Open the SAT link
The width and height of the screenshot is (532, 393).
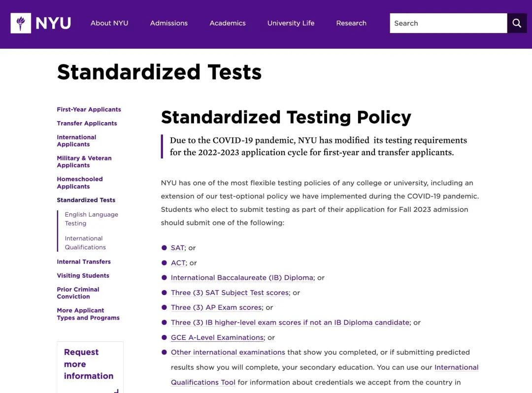(x=177, y=248)
